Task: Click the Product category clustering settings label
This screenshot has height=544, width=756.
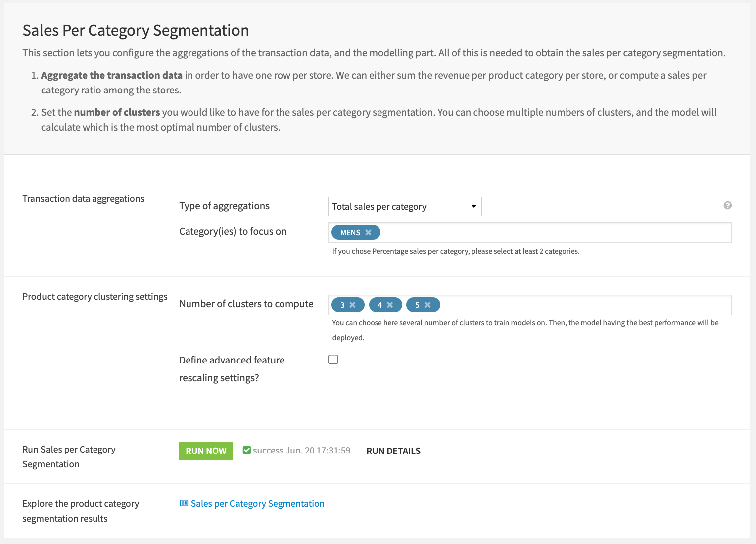Action: pyautogui.click(x=94, y=296)
